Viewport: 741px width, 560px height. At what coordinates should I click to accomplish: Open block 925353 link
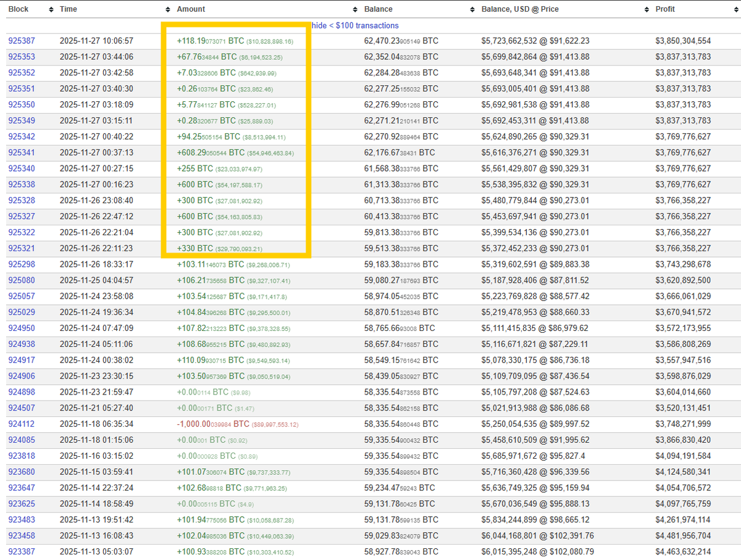point(22,57)
